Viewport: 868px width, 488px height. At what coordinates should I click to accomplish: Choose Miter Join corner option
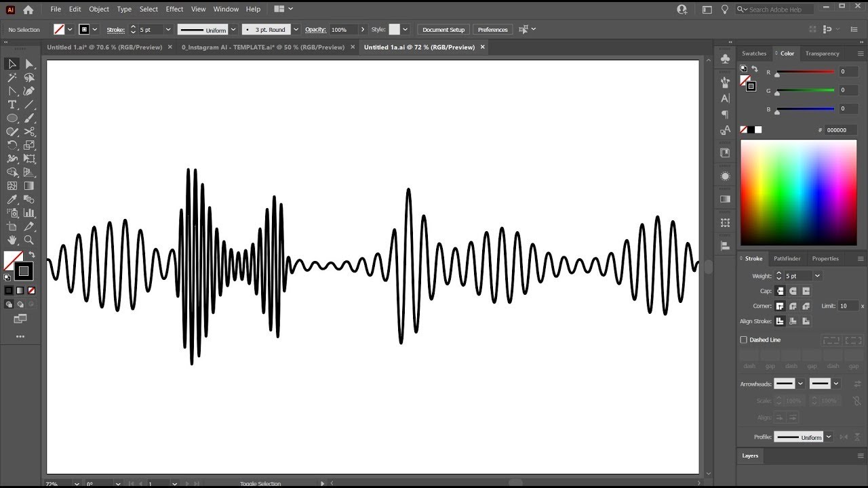click(780, 306)
